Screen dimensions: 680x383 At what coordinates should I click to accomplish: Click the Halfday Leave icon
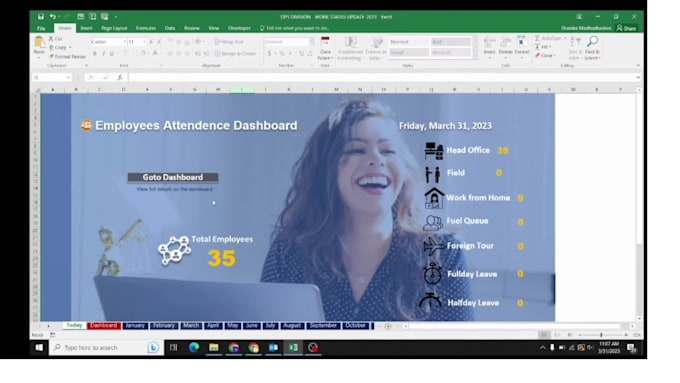(x=430, y=301)
